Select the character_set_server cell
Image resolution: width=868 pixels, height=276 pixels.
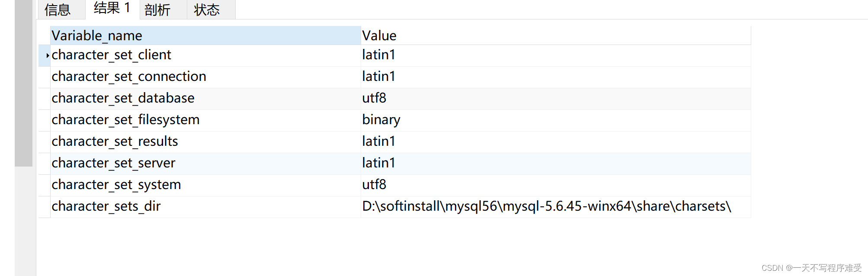point(205,164)
